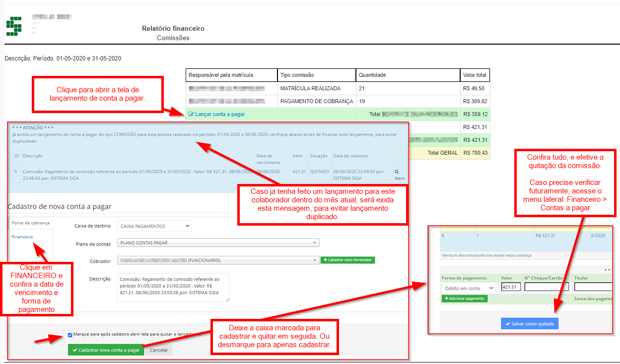620x364 pixels.
Task: Select the Fonte de cobrança tab
Action: coord(30,223)
